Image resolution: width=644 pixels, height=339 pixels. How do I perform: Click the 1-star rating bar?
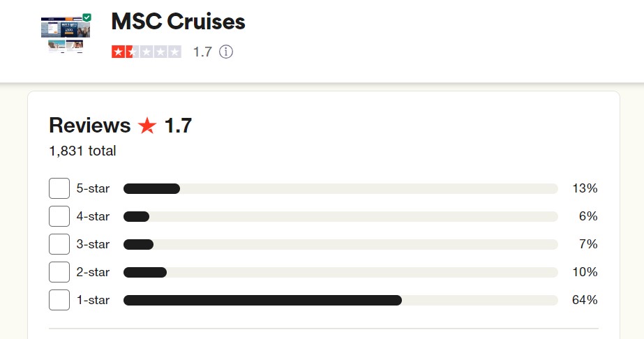pyautogui.click(x=340, y=301)
